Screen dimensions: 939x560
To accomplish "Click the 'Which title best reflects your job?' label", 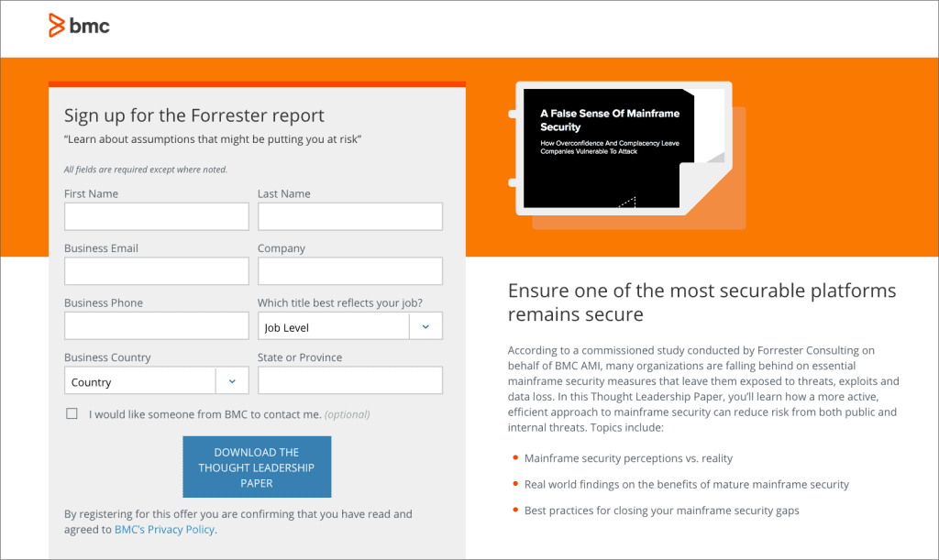I will tap(340, 302).
